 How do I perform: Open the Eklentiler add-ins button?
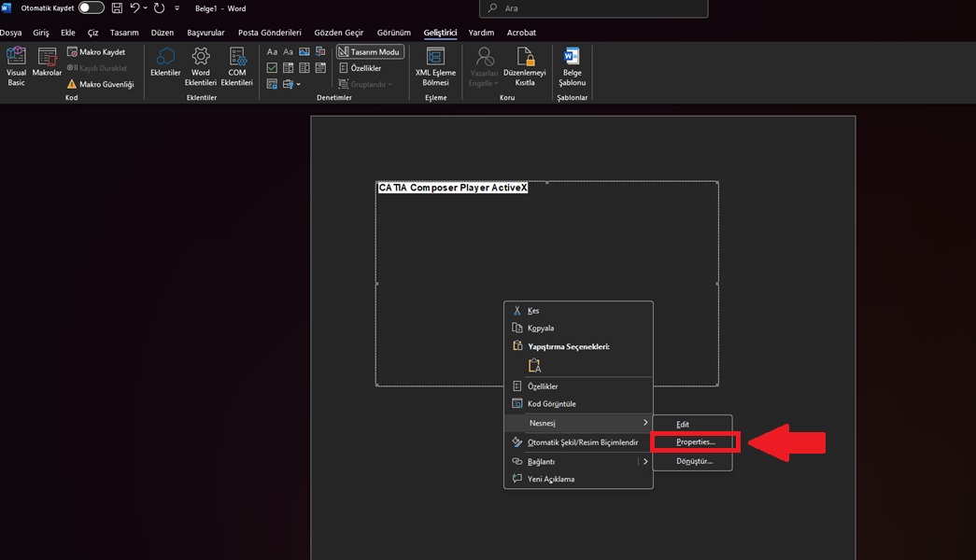click(x=165, y=63)
